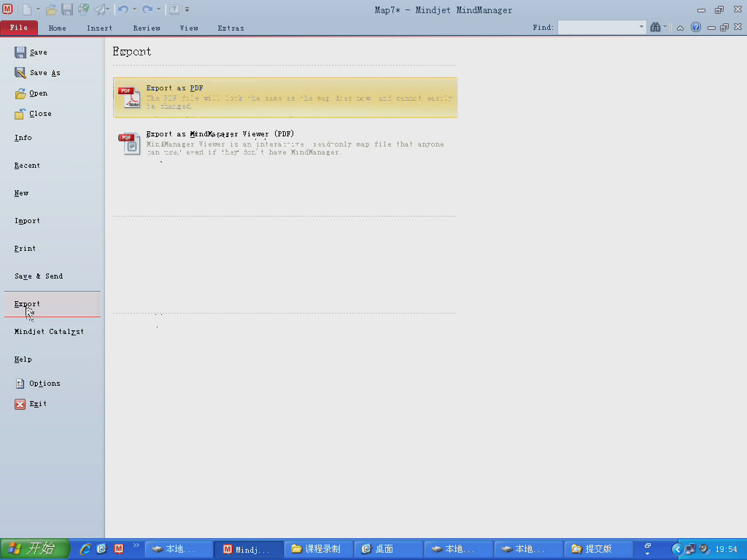Expand the redo history dropdown

pyautogui.click(x=158, y=9)
